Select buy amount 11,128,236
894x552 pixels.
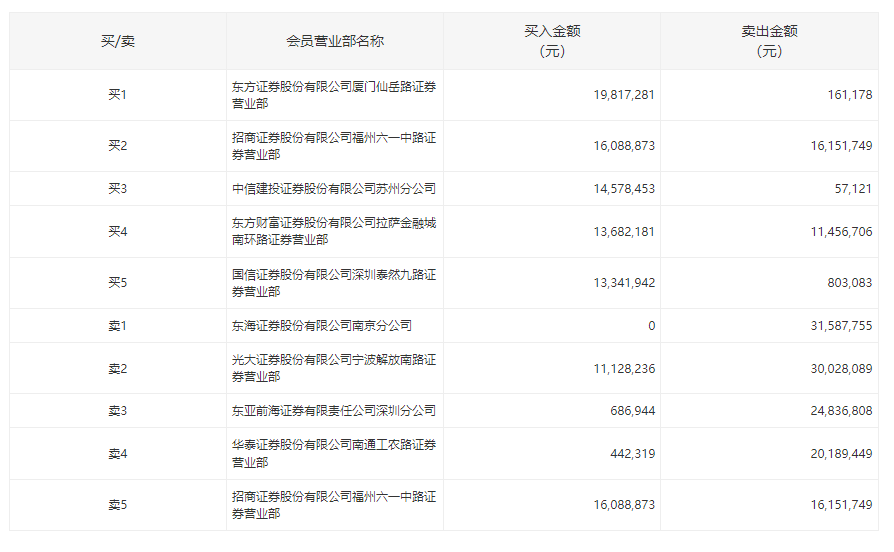point(624,369)
